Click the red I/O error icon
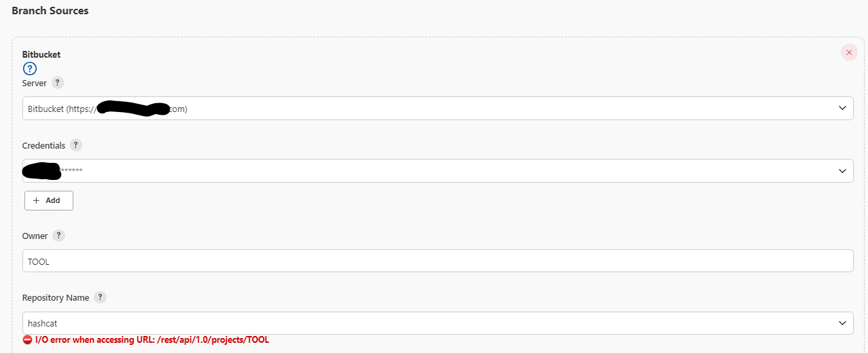Screen dimensions: 868x353 point(27,339)
